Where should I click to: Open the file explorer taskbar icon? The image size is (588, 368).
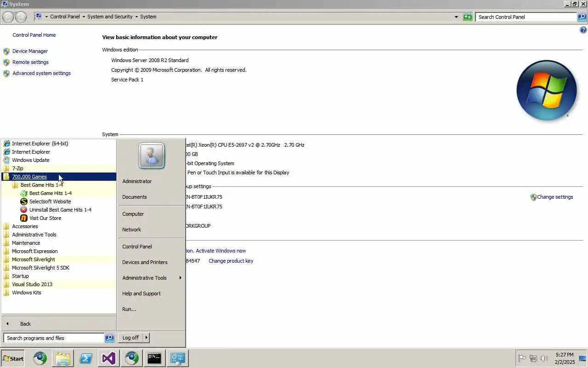click(63, 358)
